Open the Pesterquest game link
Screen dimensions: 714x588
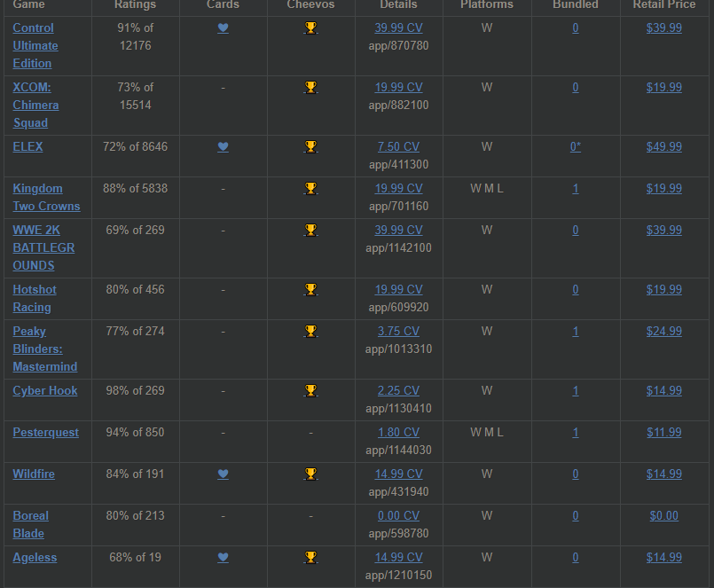pos(45,432)
